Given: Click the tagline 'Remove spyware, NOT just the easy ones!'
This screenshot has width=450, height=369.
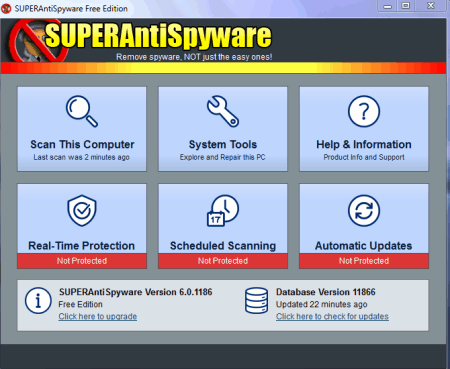Looking at the screenshot, I should (194, 57).
